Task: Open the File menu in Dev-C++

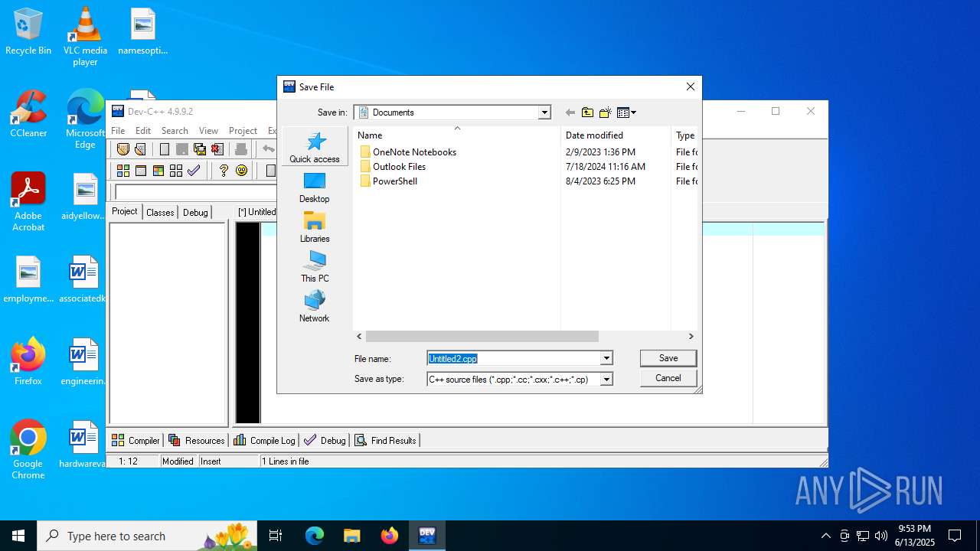Action: pos(118,131)
